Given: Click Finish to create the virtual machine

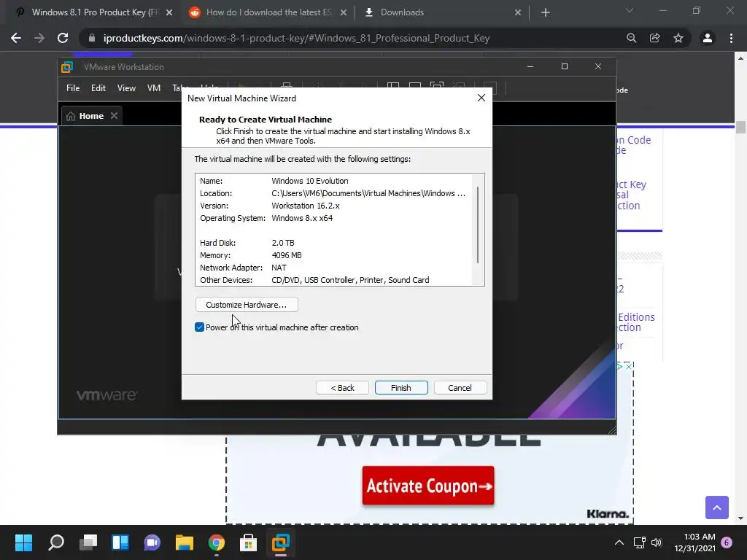Looking at the screenshot, I should (401, 388).
